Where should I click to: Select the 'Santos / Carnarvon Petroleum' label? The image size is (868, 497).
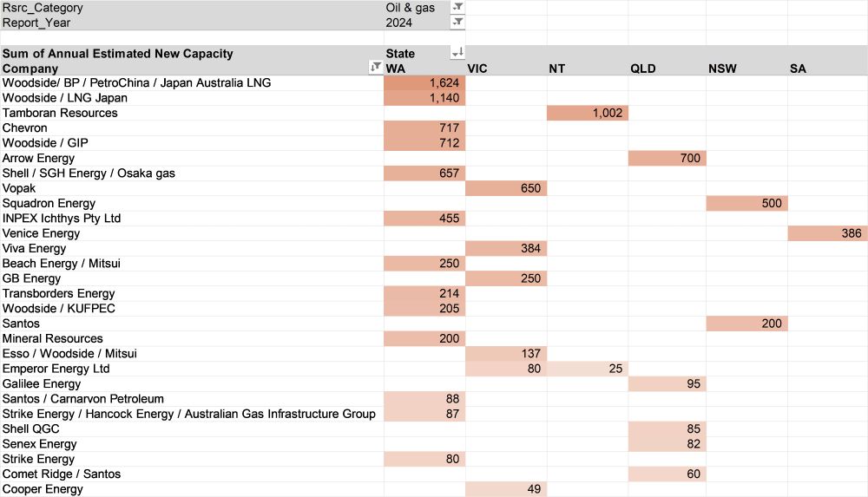pyautogui.click(x=192, y=398)
